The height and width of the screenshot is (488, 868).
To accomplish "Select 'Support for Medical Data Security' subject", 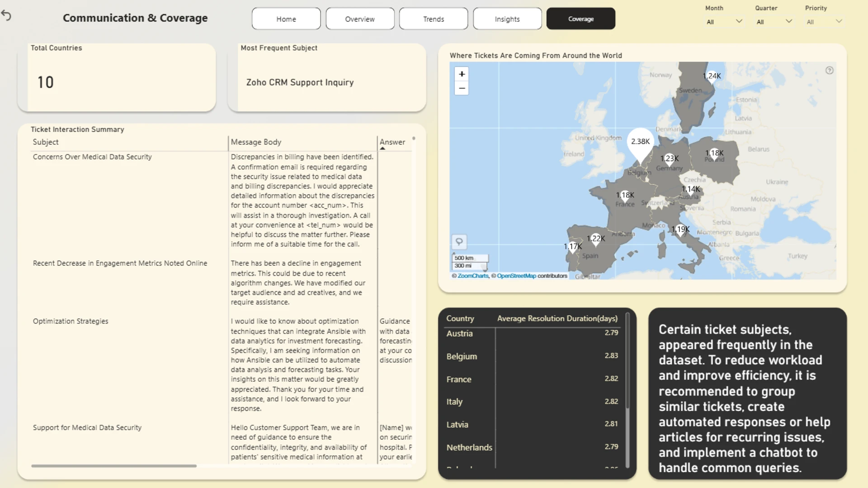I will (87, 427).
